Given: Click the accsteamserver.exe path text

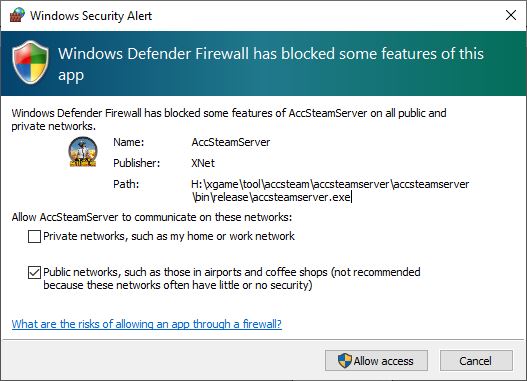Looking at the screenshot, I should click(330, 190).
